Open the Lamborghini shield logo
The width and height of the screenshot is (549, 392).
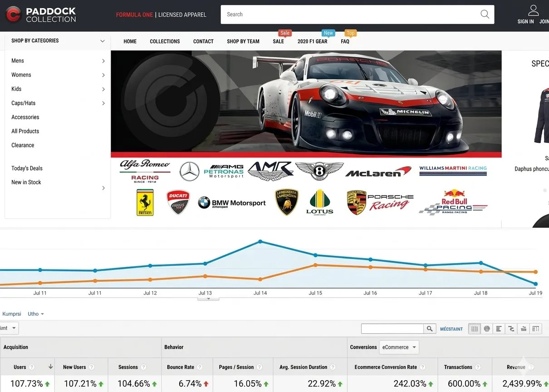287,202
